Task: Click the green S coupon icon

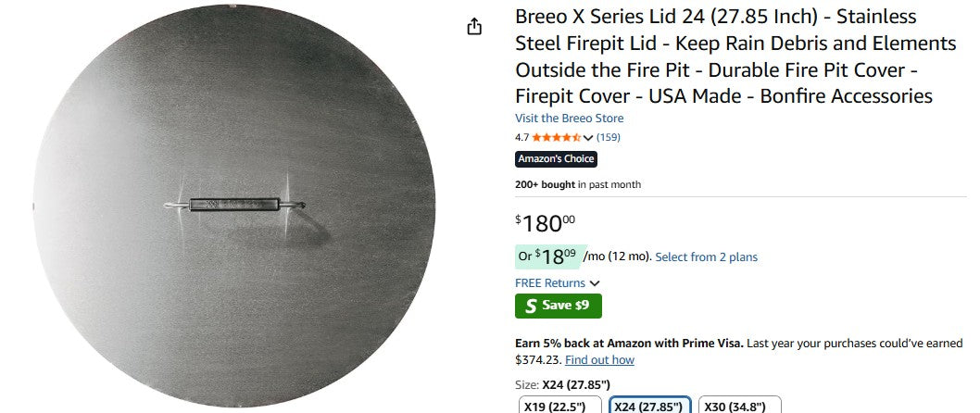Action: pos(530,306)
